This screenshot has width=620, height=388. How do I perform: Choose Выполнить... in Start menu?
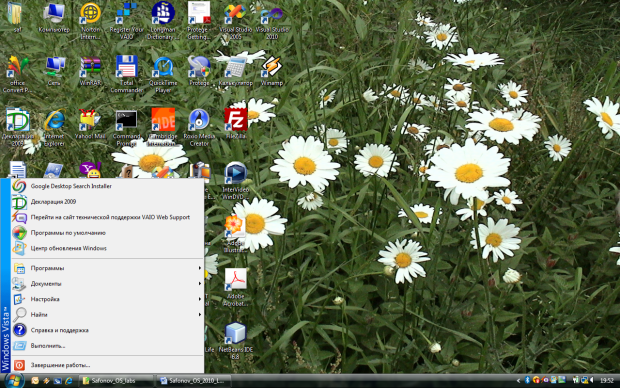coord(108,346)
